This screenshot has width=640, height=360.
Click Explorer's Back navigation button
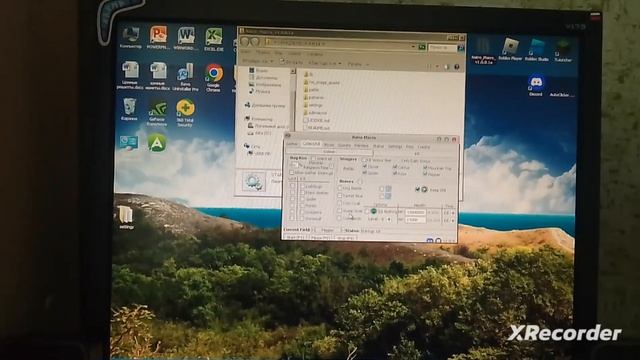point(244,42)
